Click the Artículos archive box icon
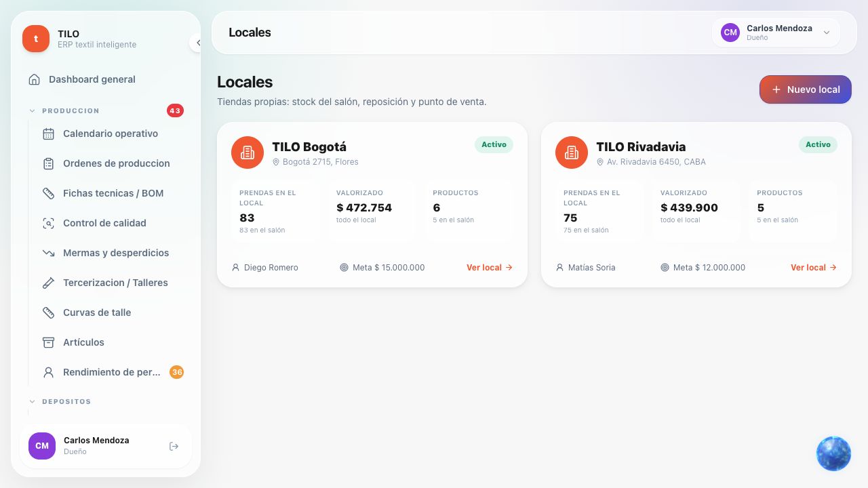 click(48, 342)
